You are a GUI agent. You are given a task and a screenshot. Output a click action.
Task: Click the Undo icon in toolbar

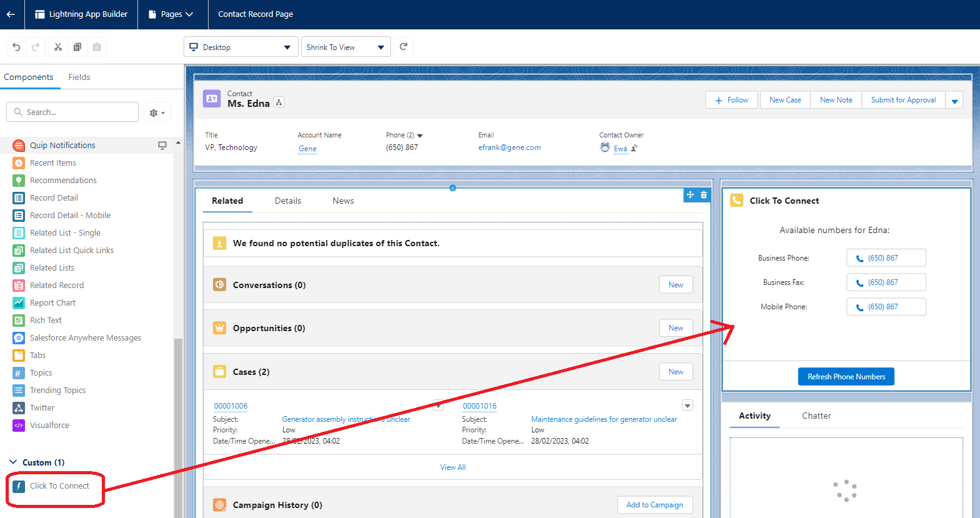click(16, 47)
